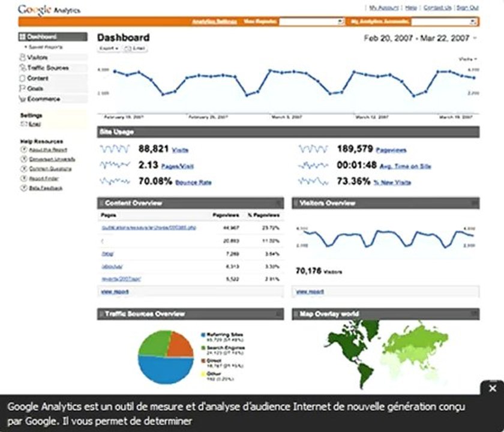Image resolution: width=504 pixels, height=432 pixels.
Task: Click the Contact Us link
Action: 437,7
